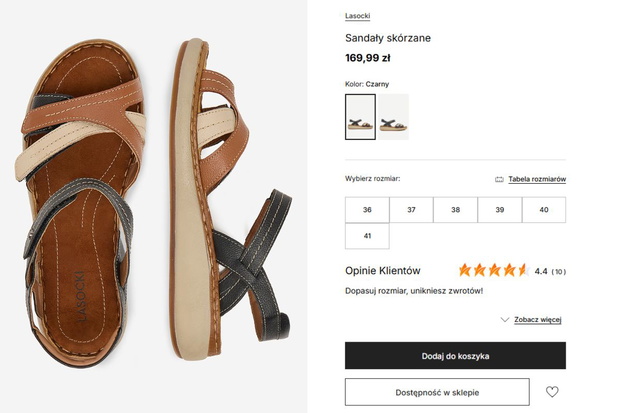Click the star rating icons
This screenshot has width=620, height=413.
[x=493, y=271]
